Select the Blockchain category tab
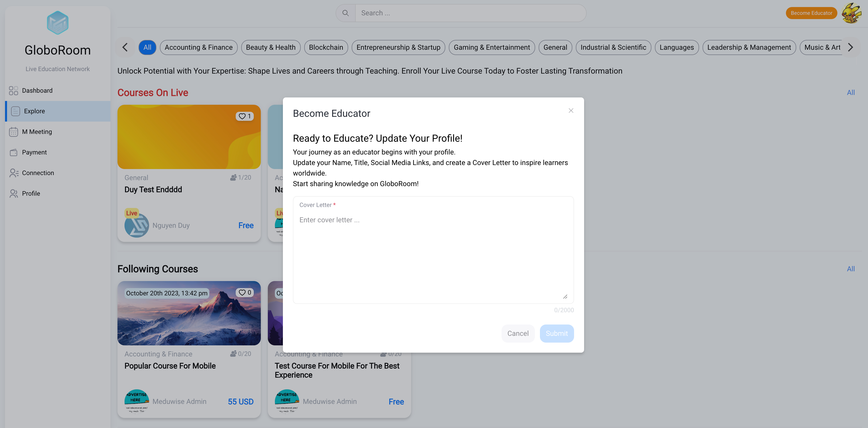 click(326, 47)
